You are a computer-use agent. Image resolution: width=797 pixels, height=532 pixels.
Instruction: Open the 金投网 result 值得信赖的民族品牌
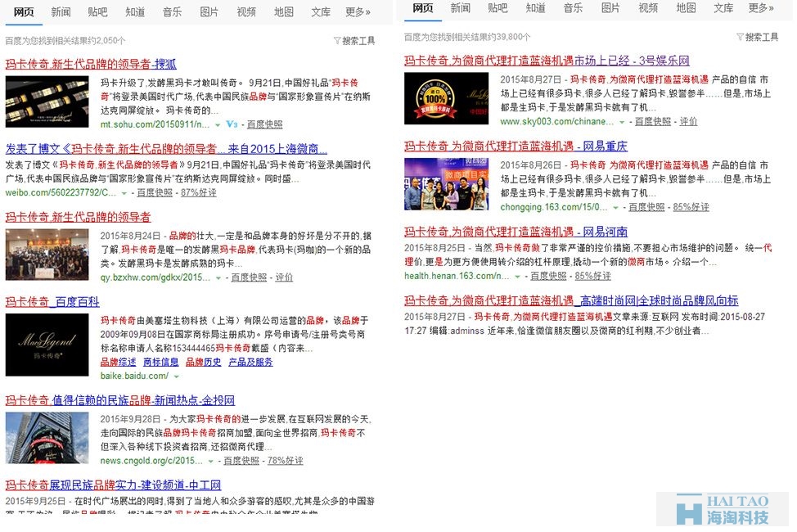click(x=120, y=401)
